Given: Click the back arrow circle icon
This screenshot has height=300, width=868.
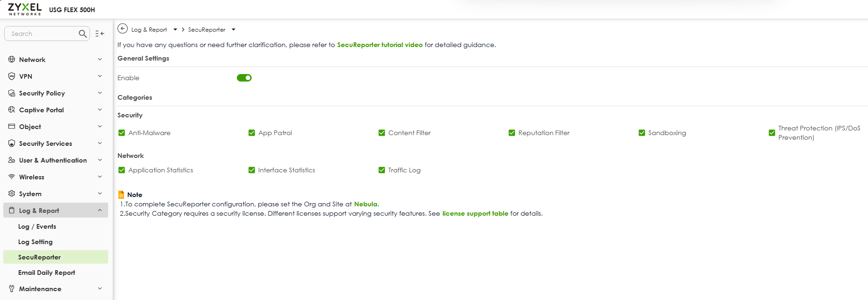Looking at the screenshot, I should (123, 29).
